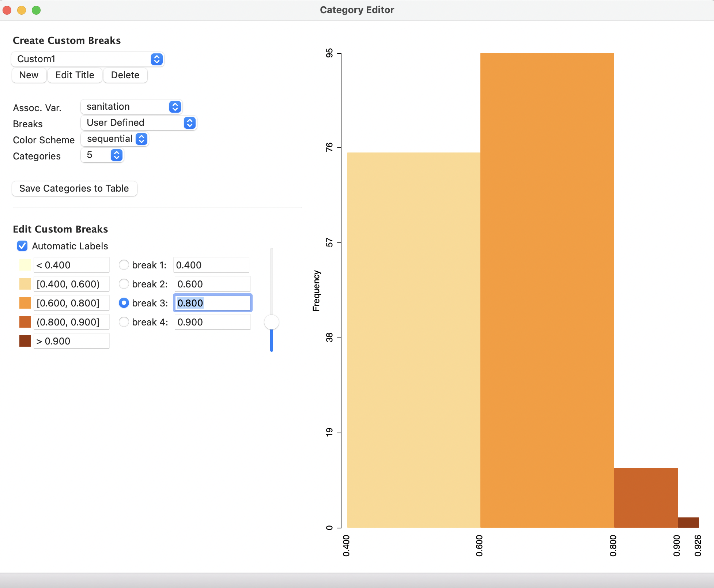
Task: Click the Delete category preset button
Action: point(125,75)
